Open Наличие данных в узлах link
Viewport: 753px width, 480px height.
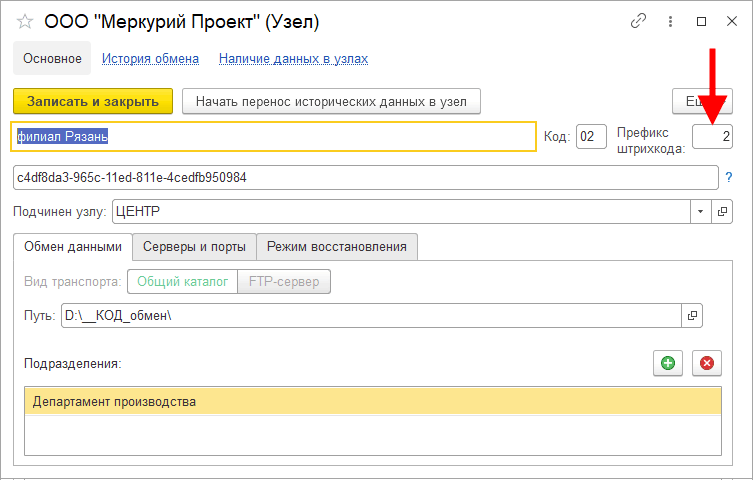pyautogui.click(x=293, y=59)
